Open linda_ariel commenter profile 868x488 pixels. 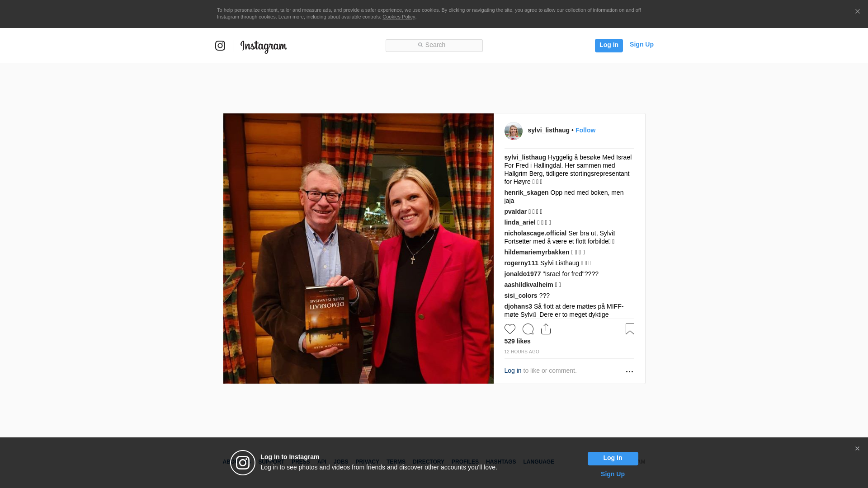519,222
